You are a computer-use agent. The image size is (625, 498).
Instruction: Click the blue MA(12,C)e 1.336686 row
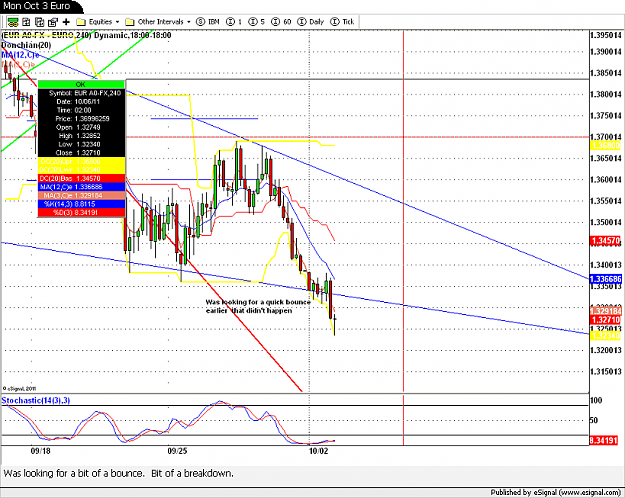point(81,187)
